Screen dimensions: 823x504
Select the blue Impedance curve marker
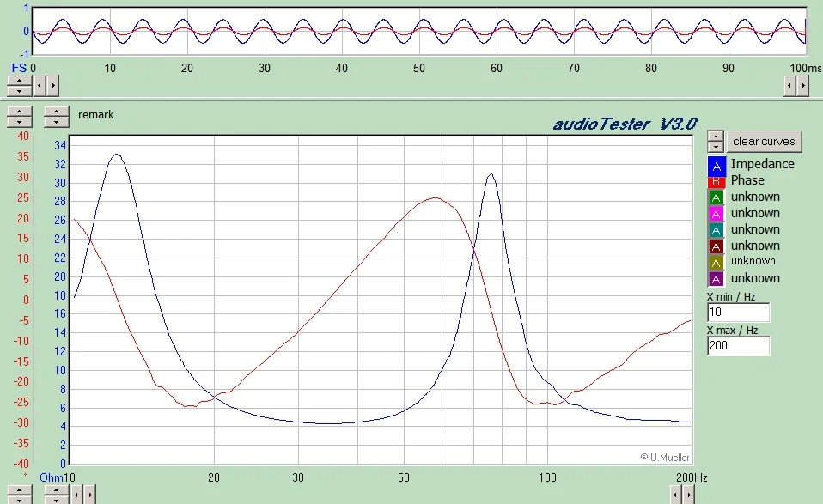click(716, 165)
